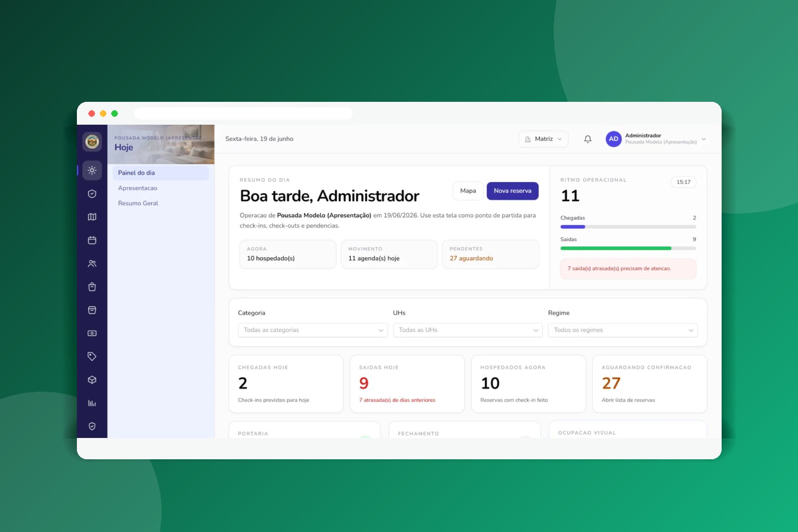Open the guests people icon in sidebar
The image size is (798, 532).
click(x=92, y=263)
